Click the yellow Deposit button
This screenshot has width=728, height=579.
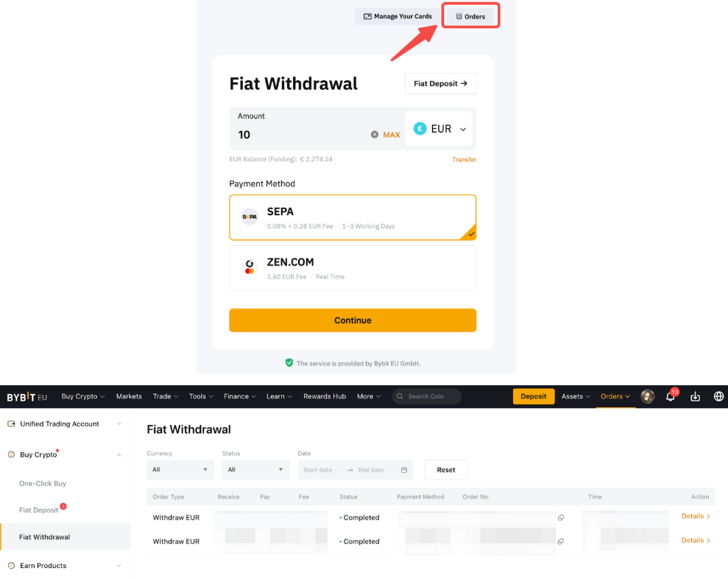pyautogui.click(x=533, y=396)
